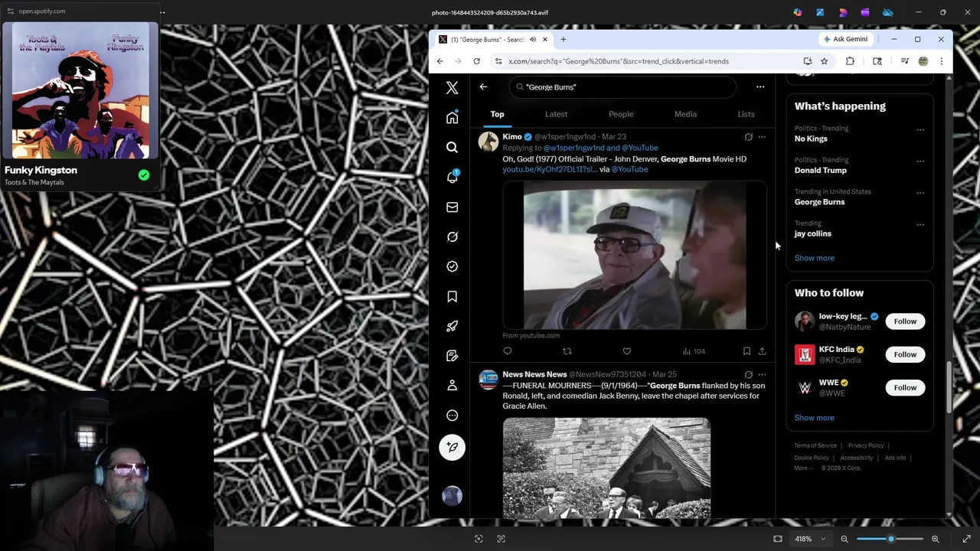Open Grok explain icon on Kimo's post
The height and width of the screenshot is (551, 980).
pos(748,137)
